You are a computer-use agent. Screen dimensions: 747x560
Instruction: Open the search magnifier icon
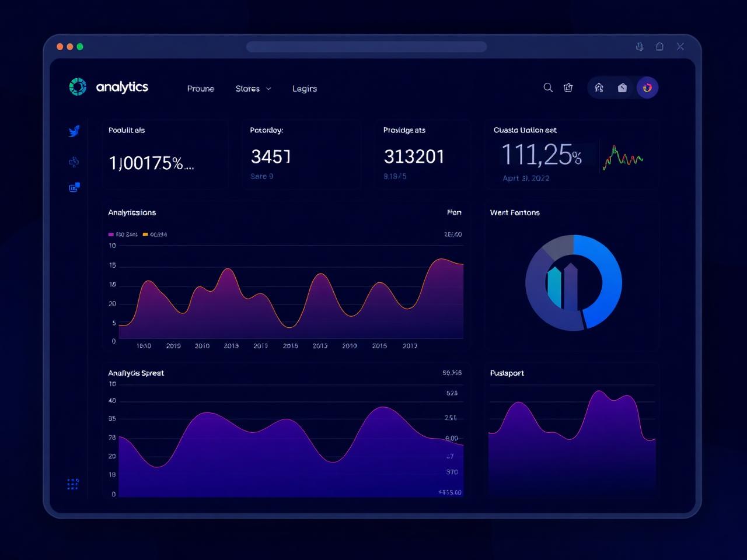[548, 87]
